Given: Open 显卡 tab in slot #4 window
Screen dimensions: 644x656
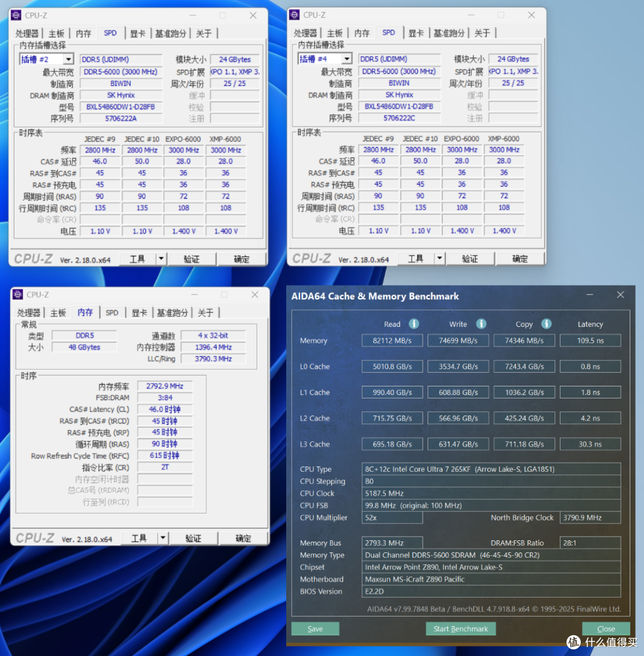Looking at the screenshot, I should pyautogui.click(x=416, y=33).
